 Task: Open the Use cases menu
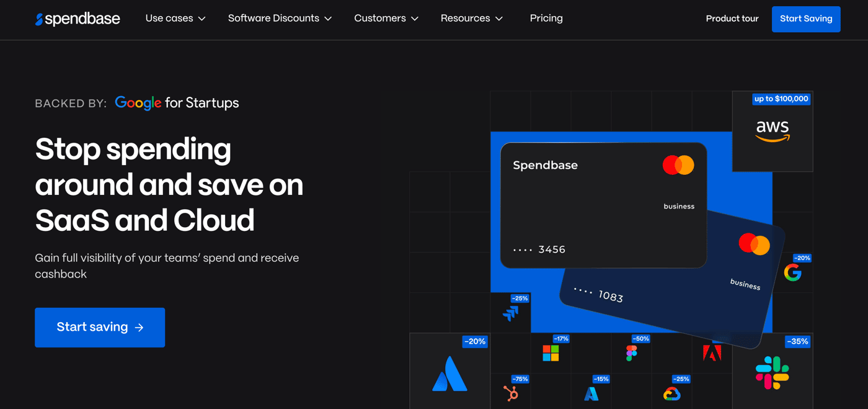(175, 19)
